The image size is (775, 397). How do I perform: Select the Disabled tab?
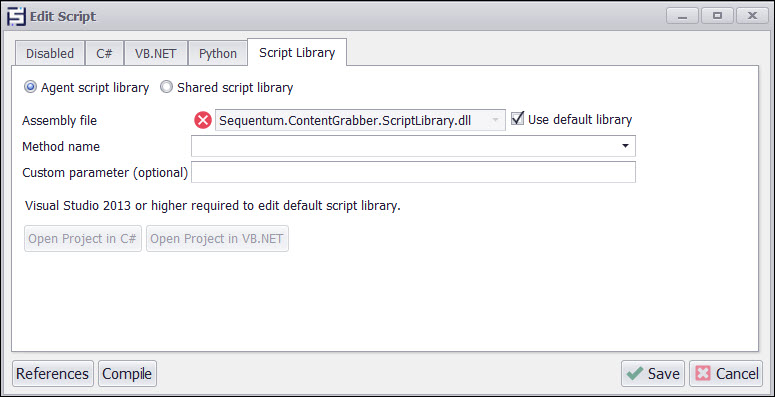(50, 53)
